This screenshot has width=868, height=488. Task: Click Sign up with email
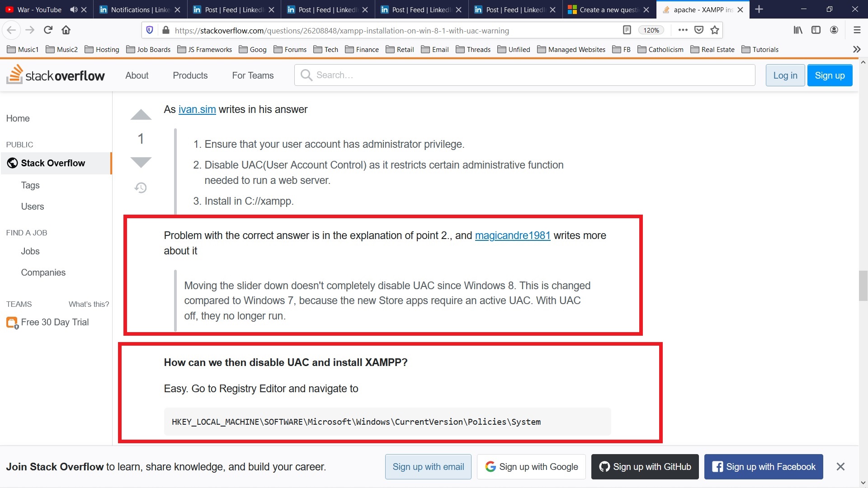coord(428,467)
